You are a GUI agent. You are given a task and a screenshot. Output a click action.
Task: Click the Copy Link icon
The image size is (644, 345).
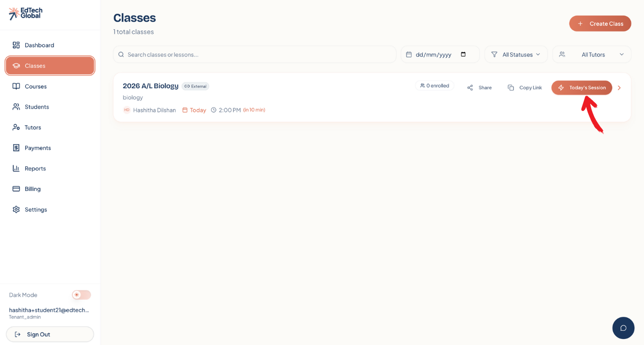click(511, 88)
